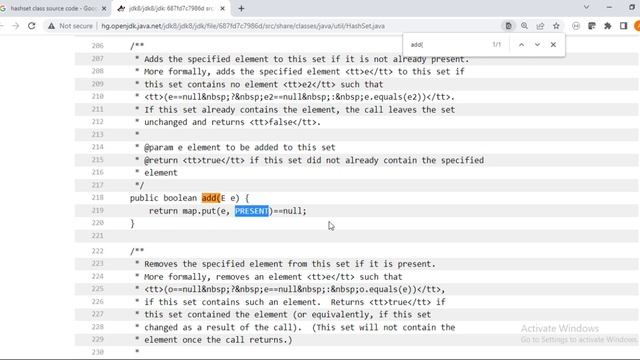The image size is (640, 360).
Task: Close the jdk8/jdk8/jdk tab
Action: click(222, 8)
